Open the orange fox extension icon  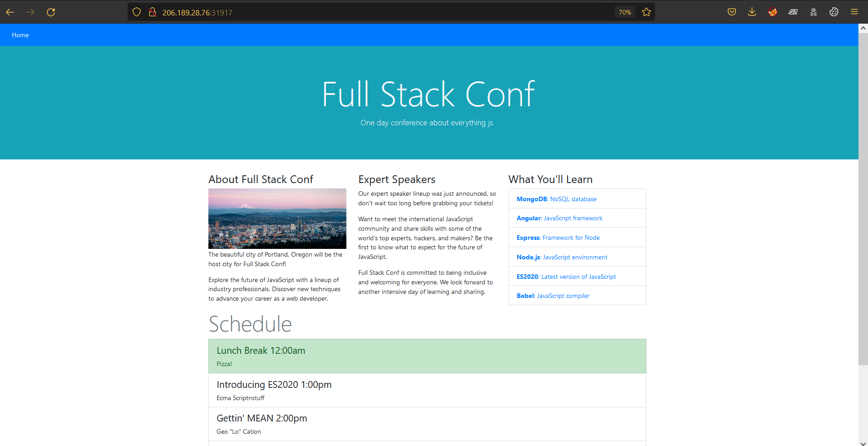coord(773,12)
